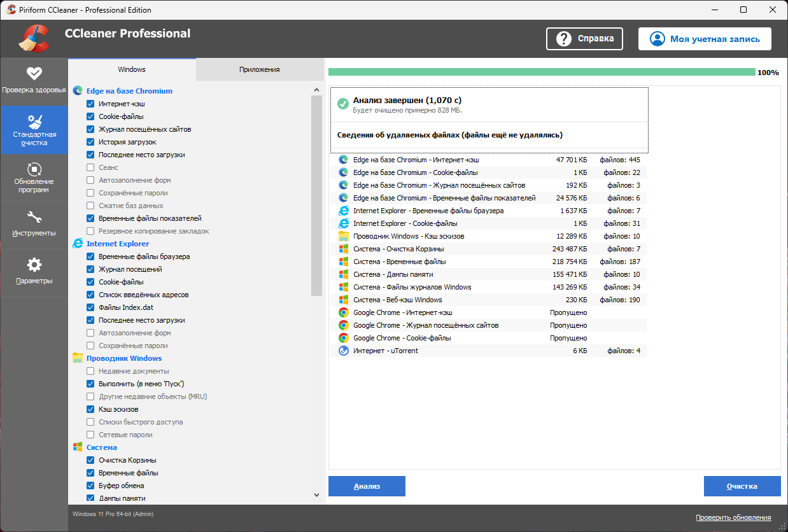Open the Параметры section
This screenshot has width=788, height=532.
coord(34,273)
